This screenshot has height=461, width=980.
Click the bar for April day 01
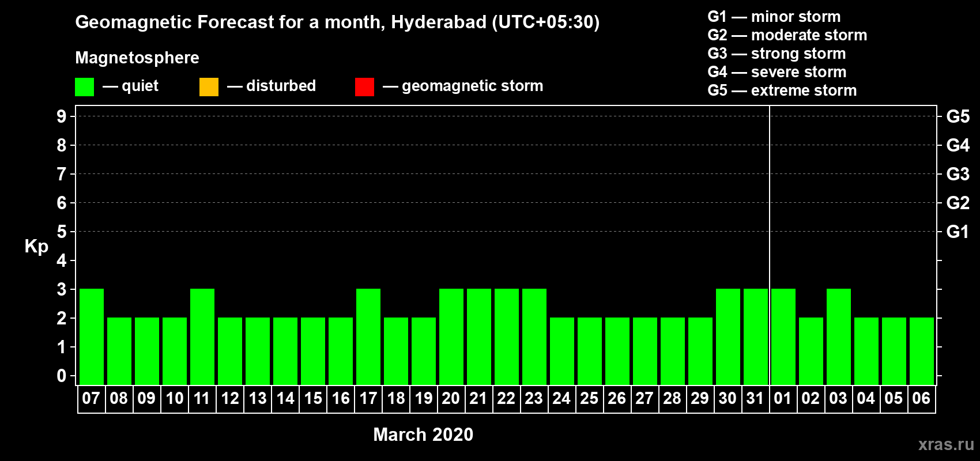(783, 337)
